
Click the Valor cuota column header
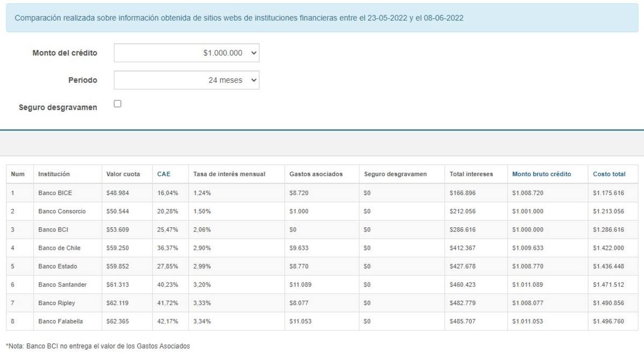click(123, 174)
